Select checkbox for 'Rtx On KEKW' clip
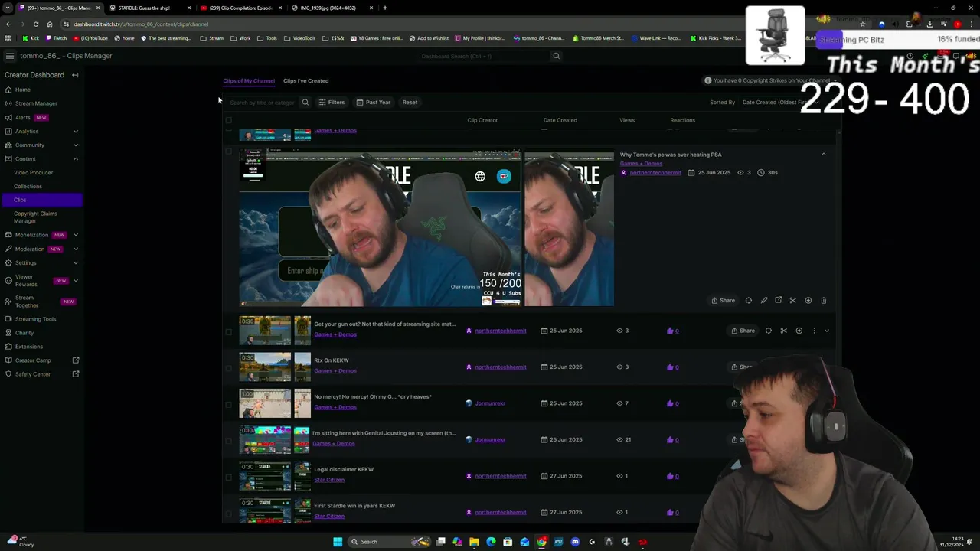This screenshot has width=980, height=551. tap(228, 367)
